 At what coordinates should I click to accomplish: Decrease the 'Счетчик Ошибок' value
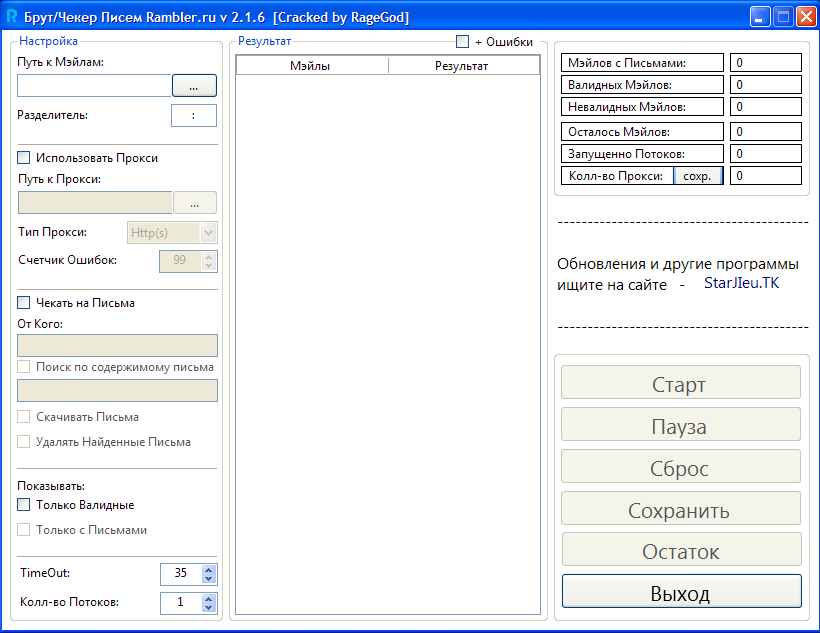pos(209,265)
